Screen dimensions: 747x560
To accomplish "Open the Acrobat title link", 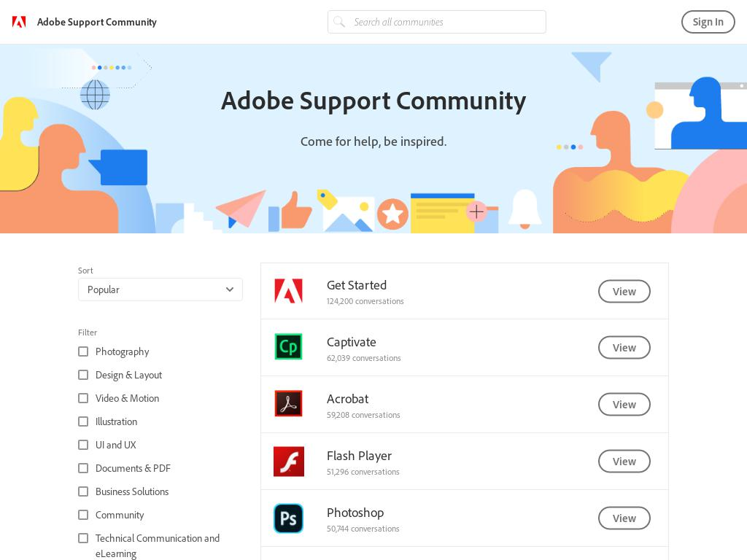I will pos(347,399).
